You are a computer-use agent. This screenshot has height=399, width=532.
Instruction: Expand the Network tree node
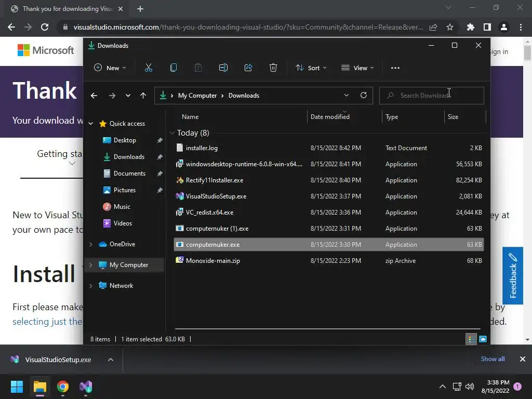pos(90,286)
